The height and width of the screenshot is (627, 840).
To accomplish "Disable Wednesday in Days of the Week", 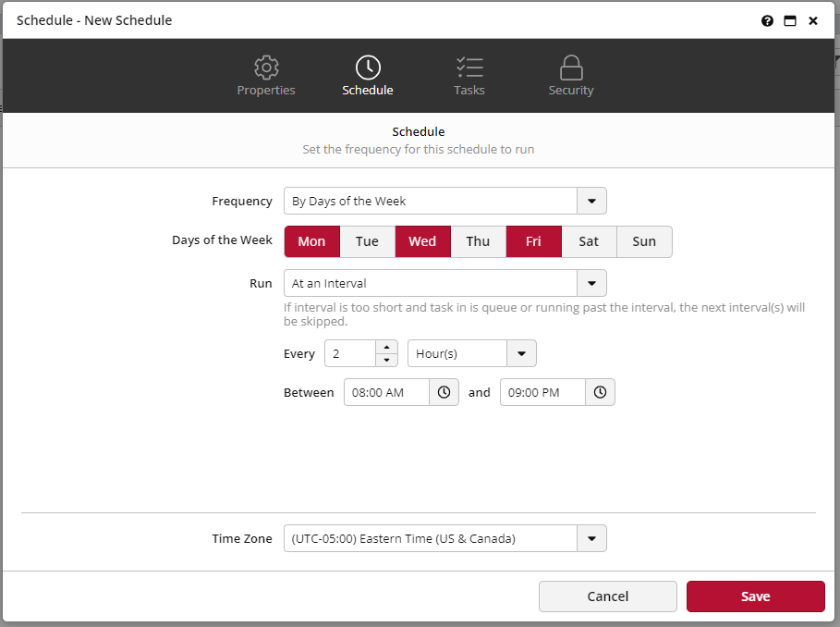I will click(422, 240).
